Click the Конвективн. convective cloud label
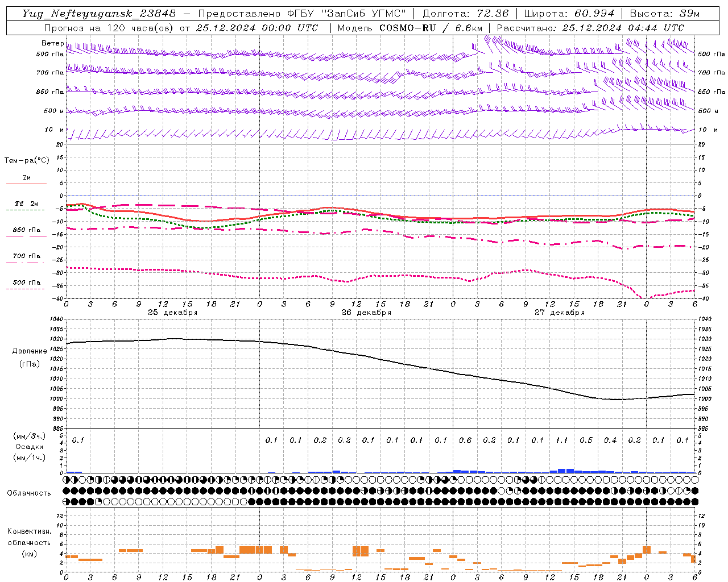 click(x=30, y=531)
